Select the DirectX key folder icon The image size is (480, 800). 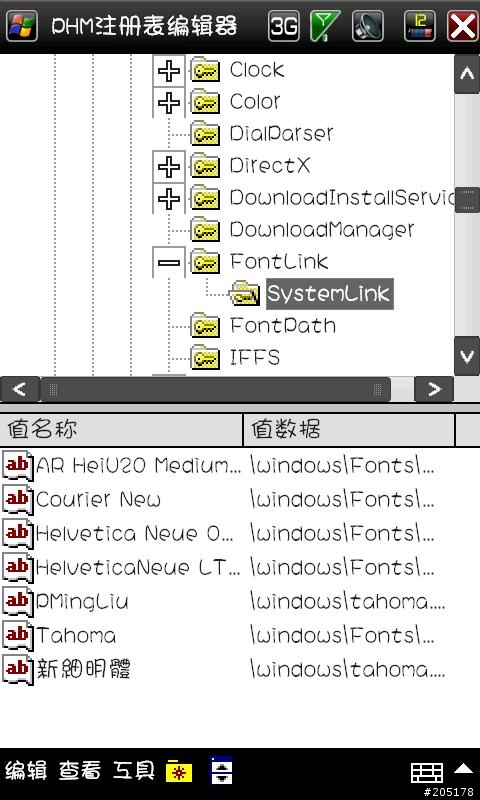205,166
